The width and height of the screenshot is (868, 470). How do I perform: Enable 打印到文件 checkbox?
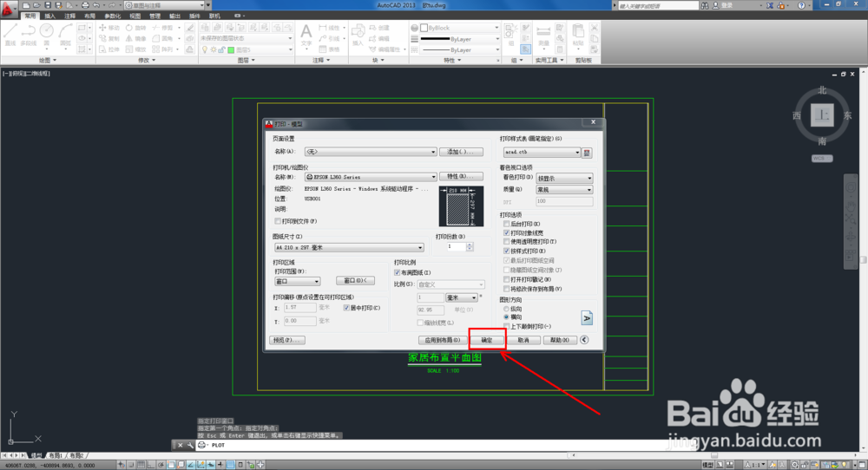point(278,221)
